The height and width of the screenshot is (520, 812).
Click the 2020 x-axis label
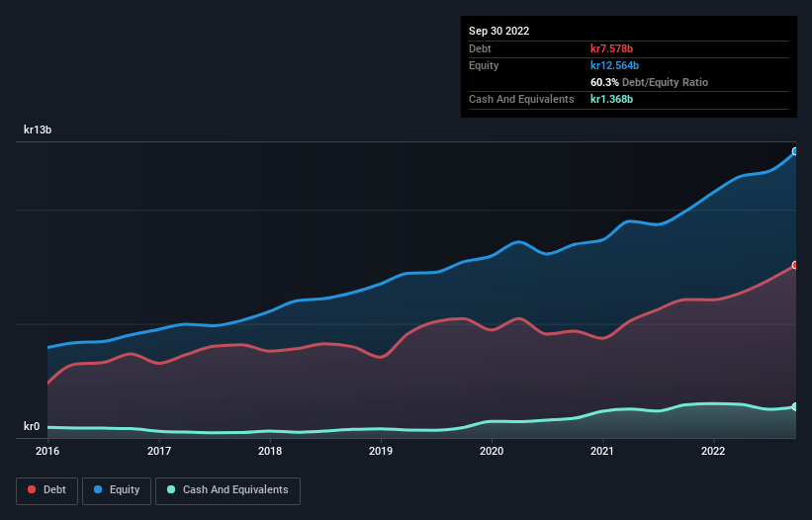pyautogui.click(x=492, y=451)
